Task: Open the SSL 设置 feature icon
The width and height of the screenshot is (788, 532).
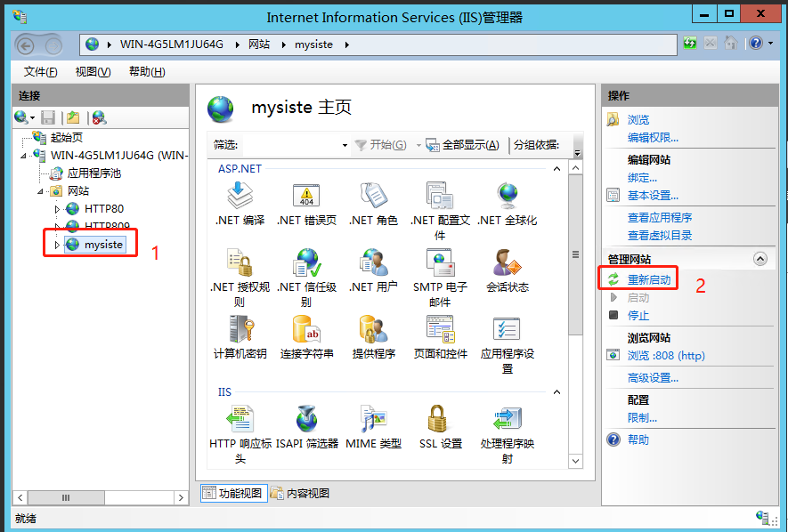Action: [x=440, y=427]
